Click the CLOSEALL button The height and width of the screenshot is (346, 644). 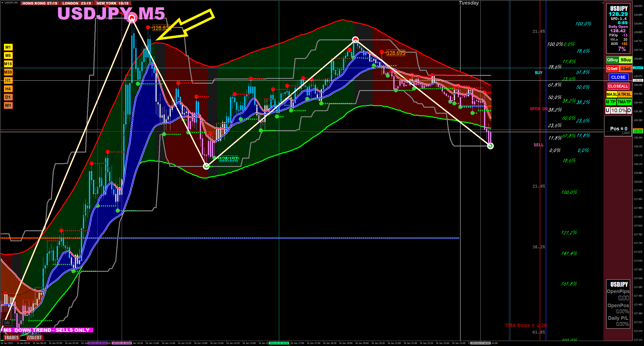[618, 86]
